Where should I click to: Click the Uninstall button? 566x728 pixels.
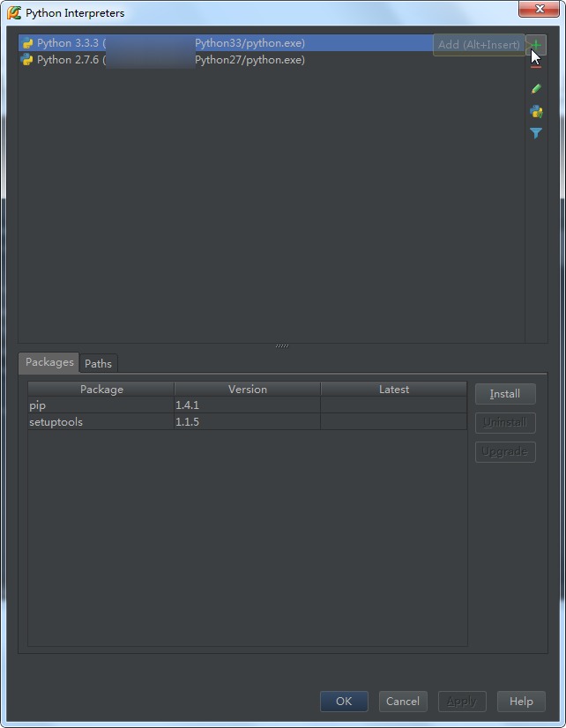(505, 422)
